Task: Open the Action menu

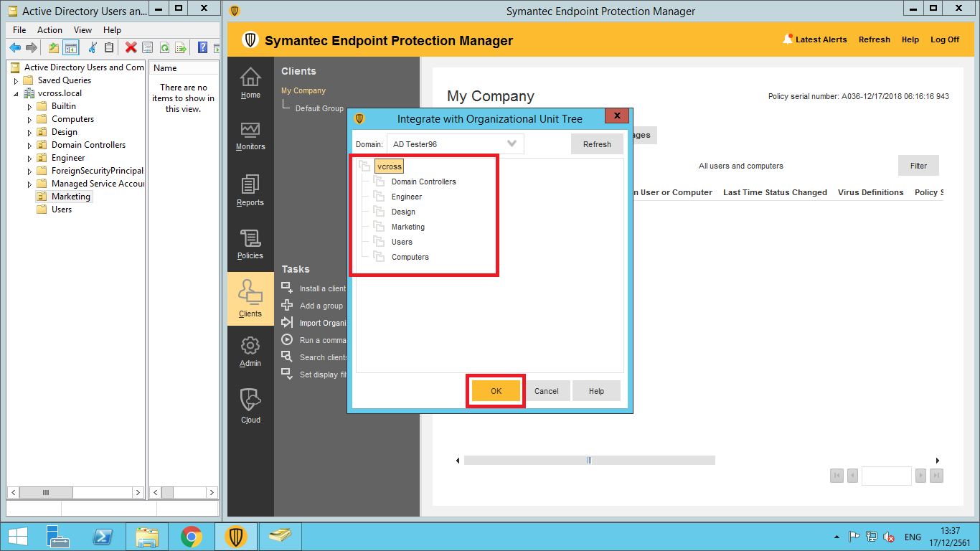Action: 50,30
